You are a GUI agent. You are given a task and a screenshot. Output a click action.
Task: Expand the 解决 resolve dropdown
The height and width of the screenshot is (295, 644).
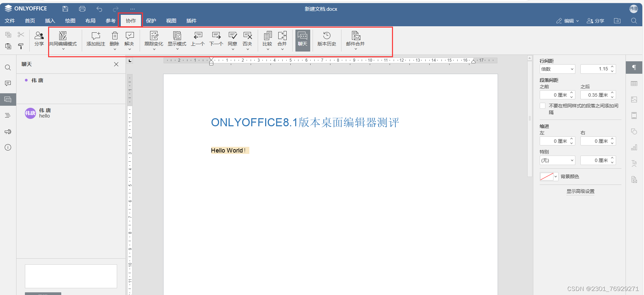(x=130, y=49)
